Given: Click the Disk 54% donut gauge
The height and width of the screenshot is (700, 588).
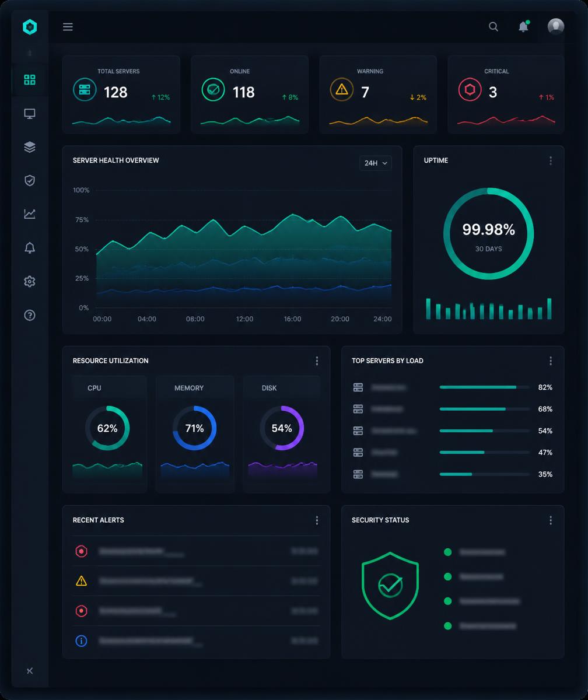Looking at the screenshot, I should 282,428.
